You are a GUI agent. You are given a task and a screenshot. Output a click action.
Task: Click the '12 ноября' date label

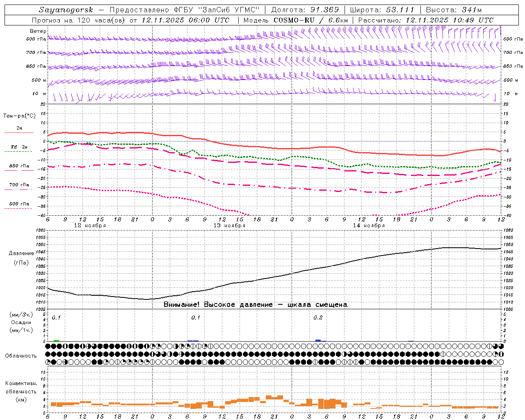90,226
